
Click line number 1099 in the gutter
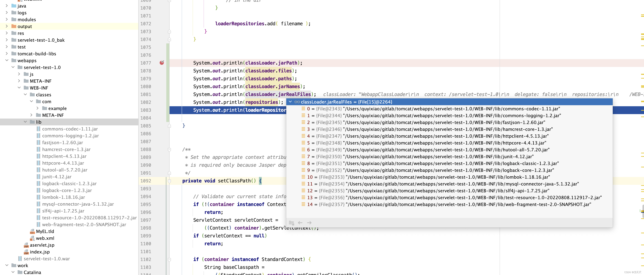click(x=146, y=236)
